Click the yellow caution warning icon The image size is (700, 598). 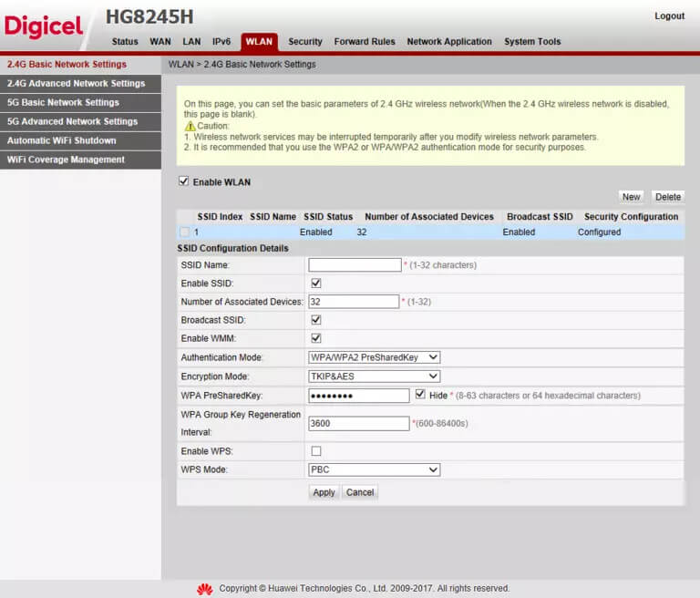point(190,126)
